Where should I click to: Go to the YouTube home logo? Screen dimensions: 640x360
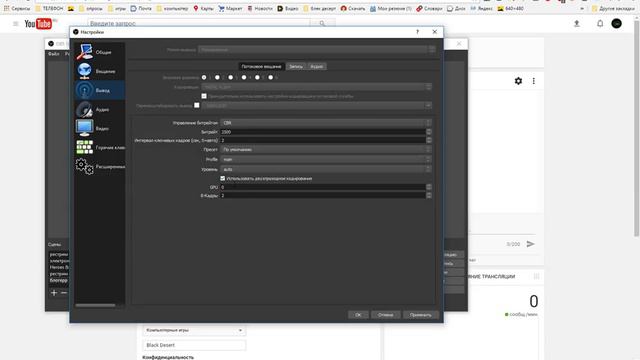38,24
